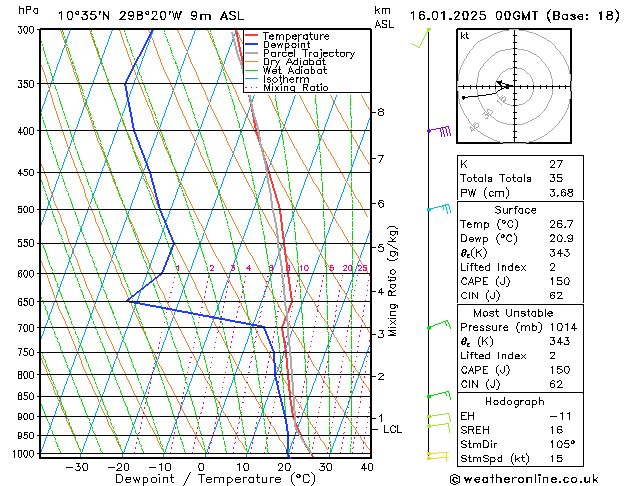
Task: Click the PW (cm) value 3.68
Action: (561, 193)
